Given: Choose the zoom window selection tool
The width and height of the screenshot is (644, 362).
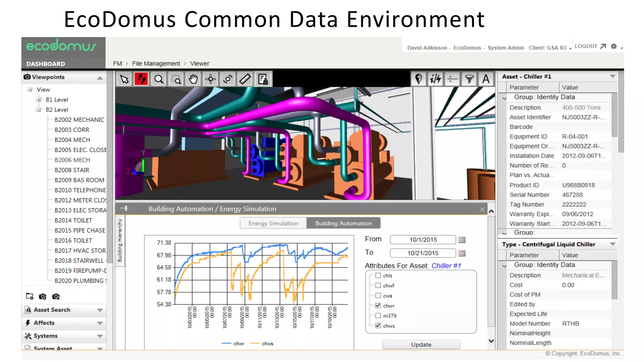Looking at the screenshot, I should tap(176, 79).
